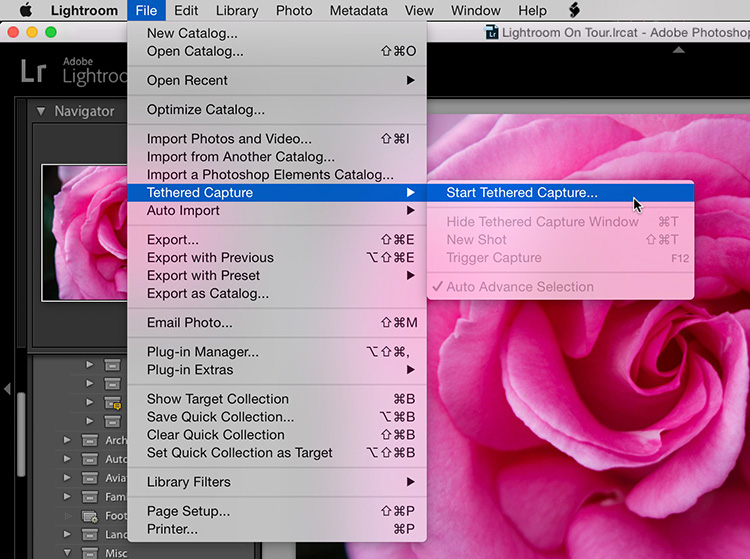Viewport: 750px width, 559px height.
Task: Choose Printer... menu item
Action: [277, 529]
